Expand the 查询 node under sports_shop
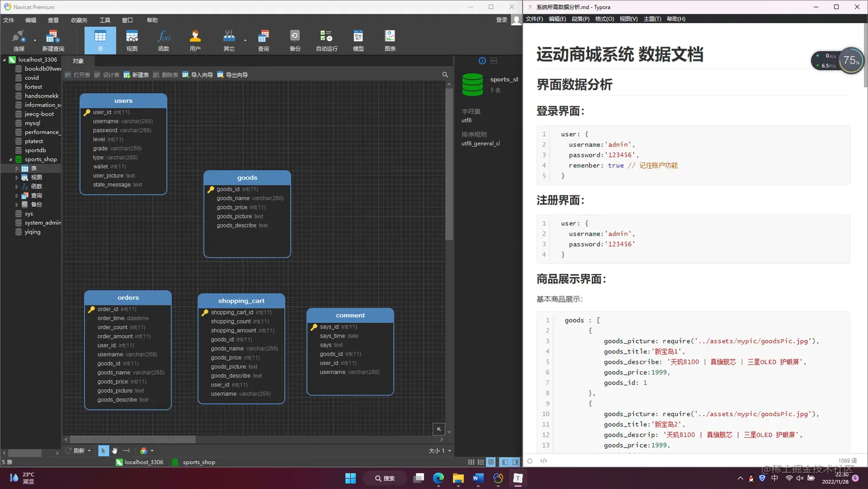868x489 pixels. click(x=17, y=196)
